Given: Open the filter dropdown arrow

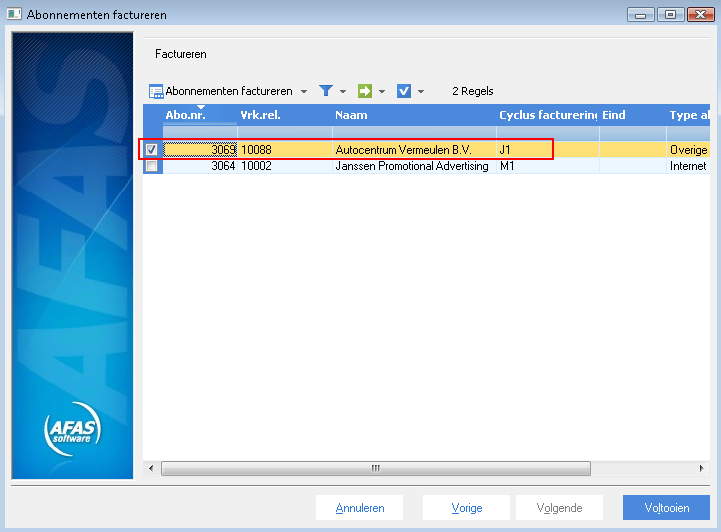Looking at the screenshot, I should [x=343, y=92].
